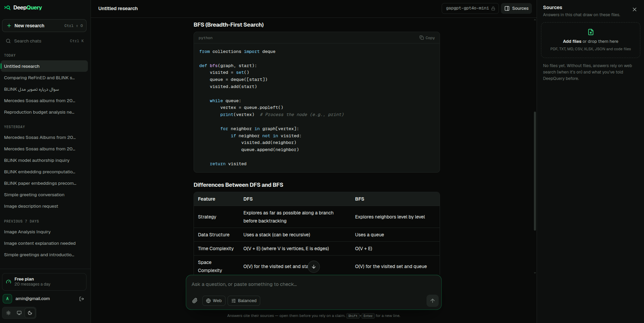Click the ask a question input box
Screen dimensions: 644x323
tap(313, 284)
